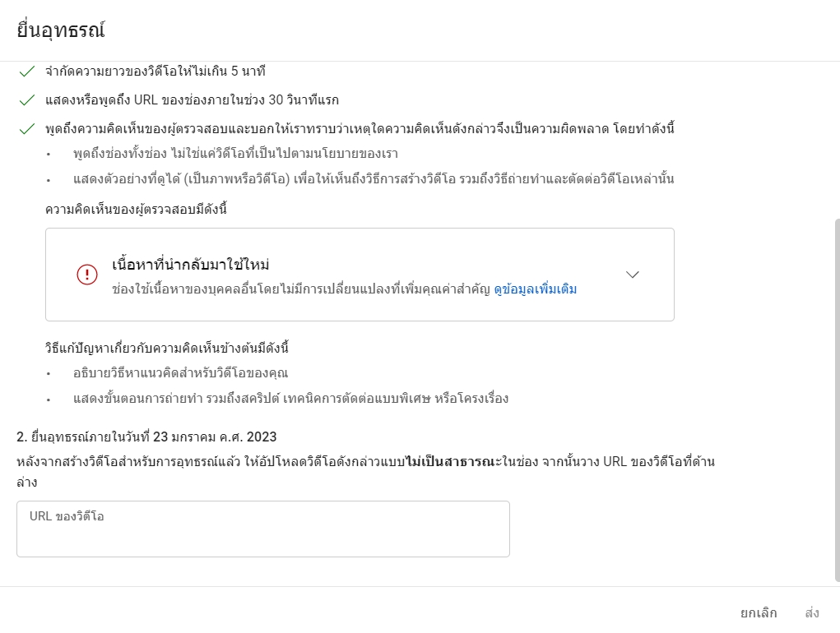The width and height of the screenshot is (840, 633).
Task: Click the checkmark beside the reviewer feedback requirement
Action: pos(26,129)
